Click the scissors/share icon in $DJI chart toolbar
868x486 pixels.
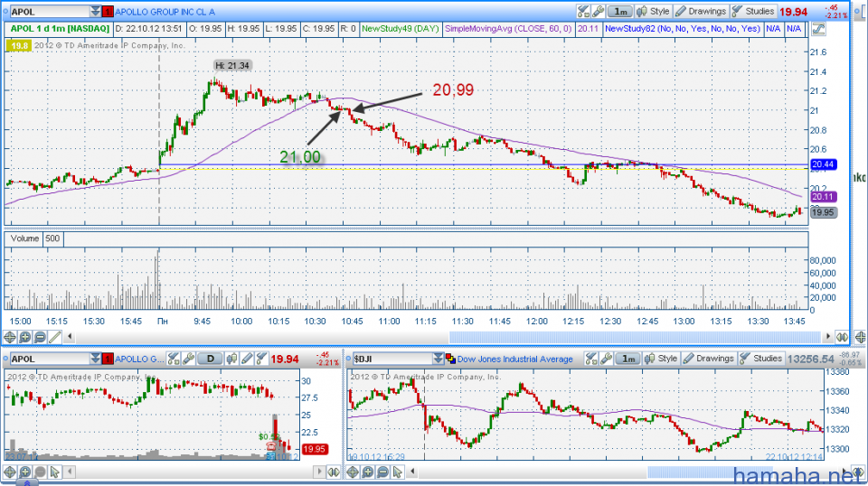[x=591, y=359]
